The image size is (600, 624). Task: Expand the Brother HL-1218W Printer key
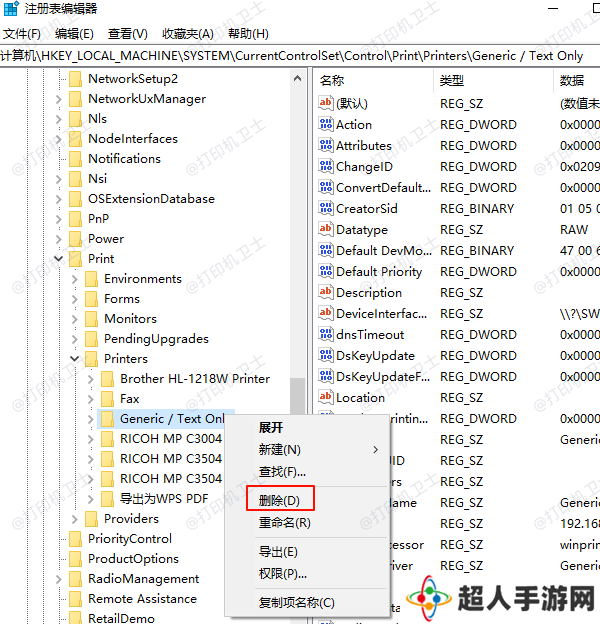[x=91, y=379]
